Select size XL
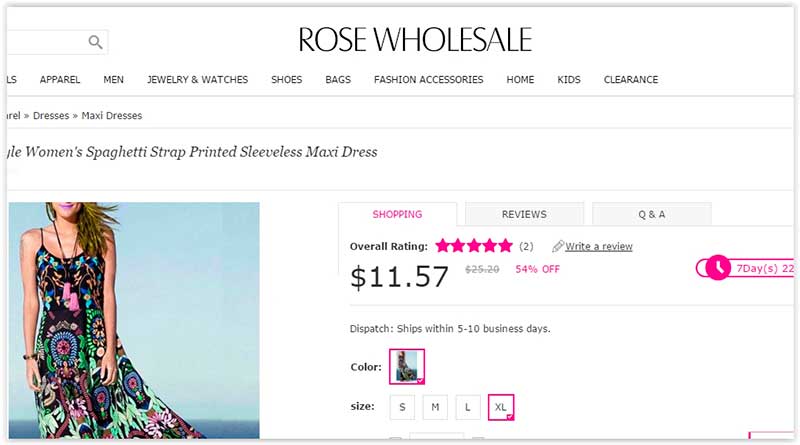Viewport: 800px width, 445px height. (x=501, y=407)
